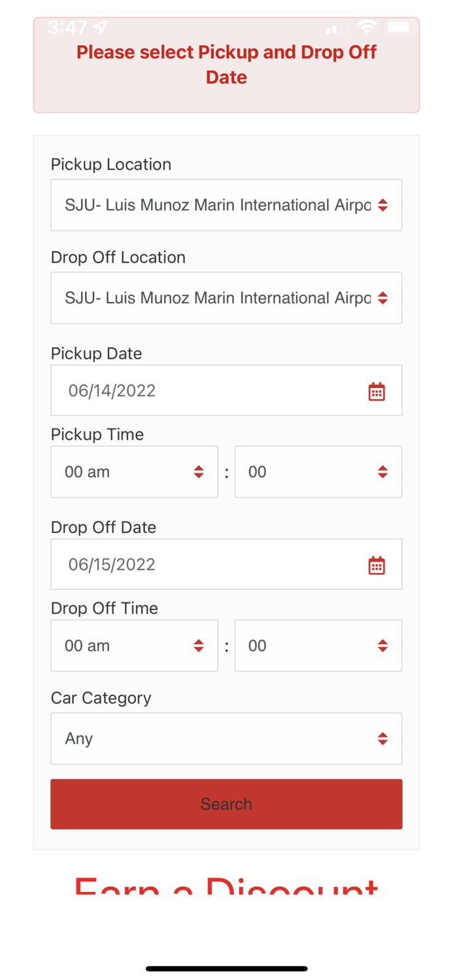The width and height of the screenshot is (453, 980).
Task: Tap the 3:47 clock in status bar
Action: point(67,27)
